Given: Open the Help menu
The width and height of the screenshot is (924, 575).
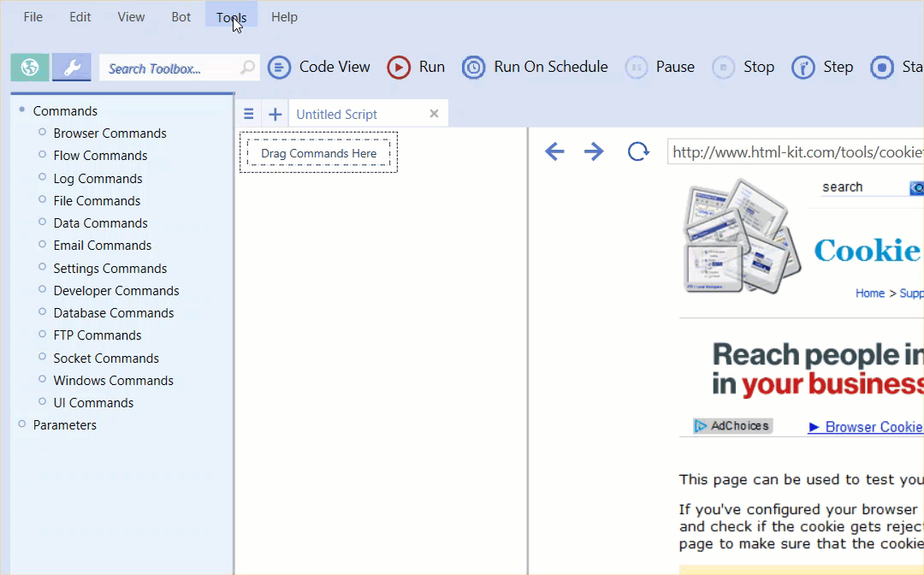Looking at the screenshot, I should click(284, 17).
